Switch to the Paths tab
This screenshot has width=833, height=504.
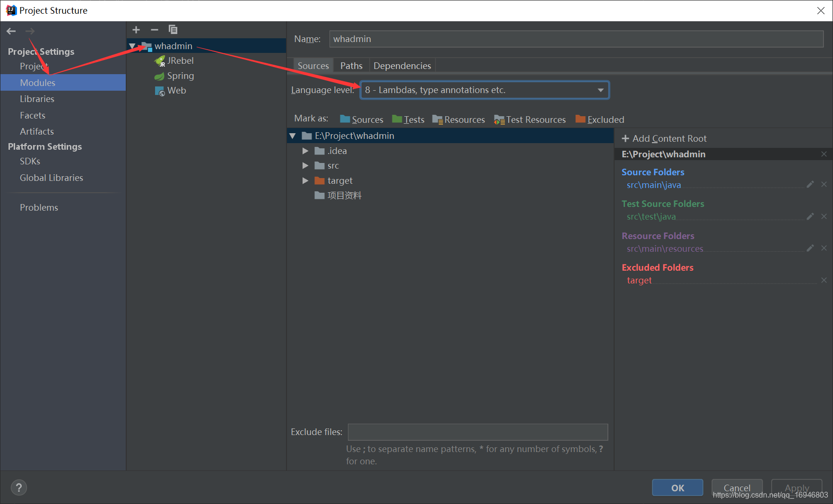[351, 65]
